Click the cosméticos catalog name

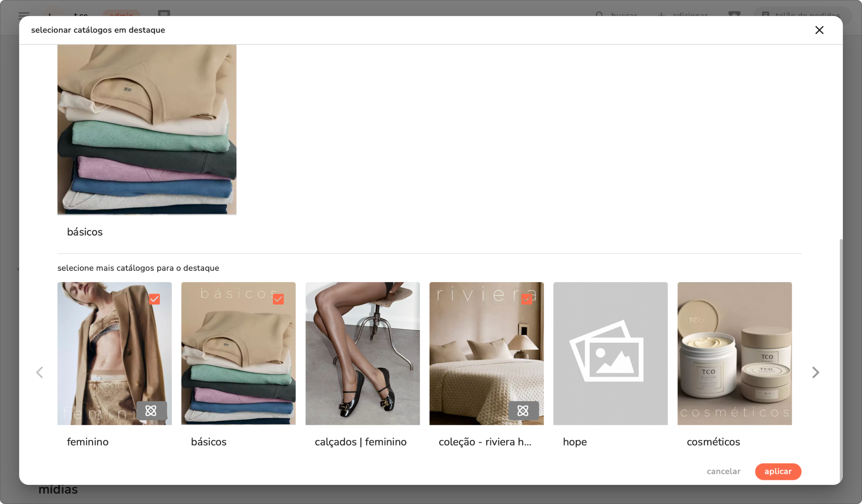[713, 442]
